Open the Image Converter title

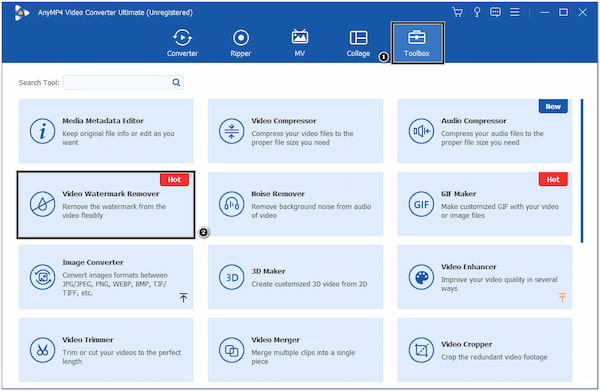[93, 262]
